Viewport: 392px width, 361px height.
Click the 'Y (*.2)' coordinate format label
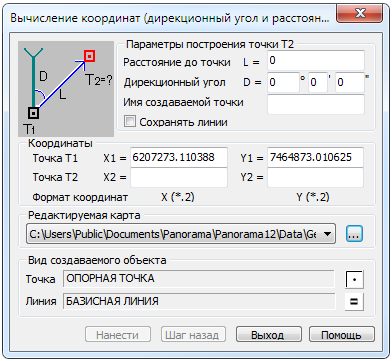(313, 197)
